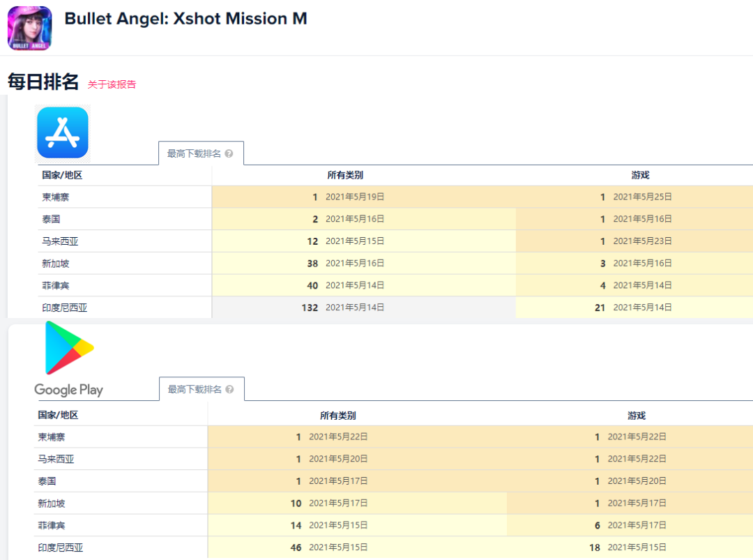The height and width of the screenshot is (560, 753).
Task: Click the help icon in App Store tab
Action: click(x=229, y=153)
